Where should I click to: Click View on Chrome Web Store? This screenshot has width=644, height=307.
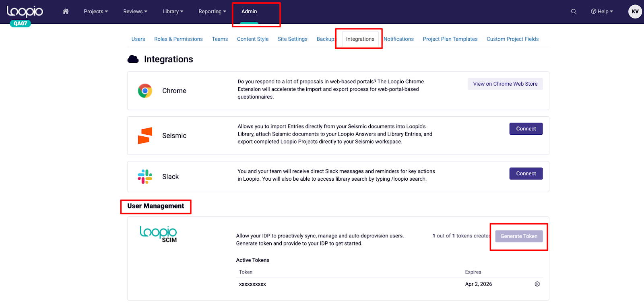505,84
